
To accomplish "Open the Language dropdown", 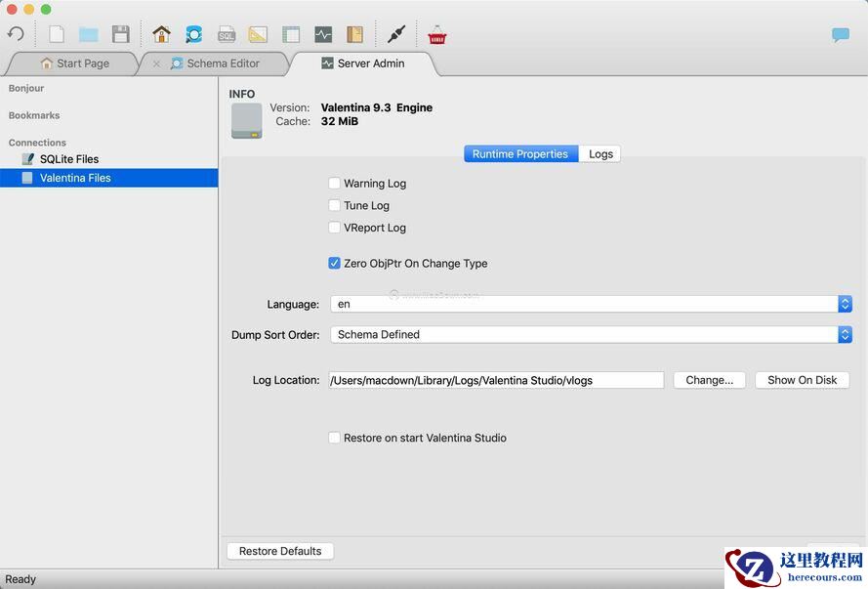I will (x=591, y=305).
